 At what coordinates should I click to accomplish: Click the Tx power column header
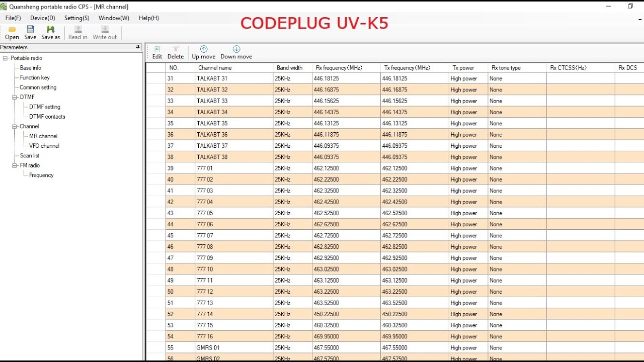[x=468, y=68]
